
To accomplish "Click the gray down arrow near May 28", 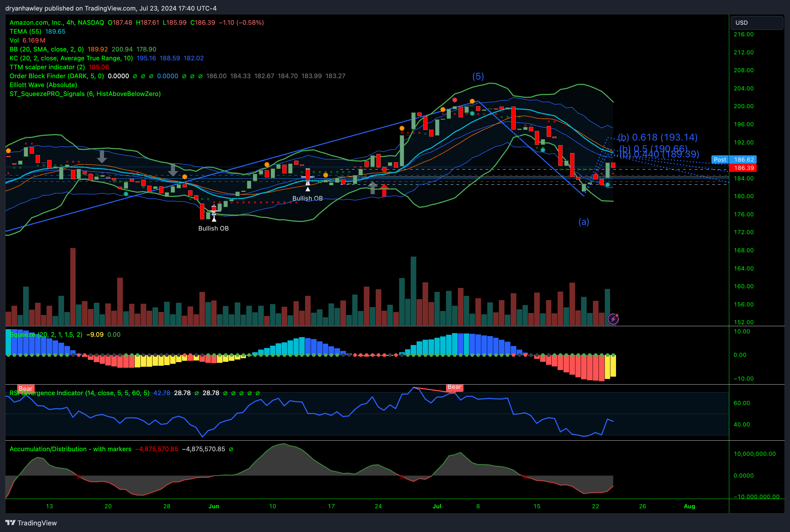I will click(x=173, y=170).
